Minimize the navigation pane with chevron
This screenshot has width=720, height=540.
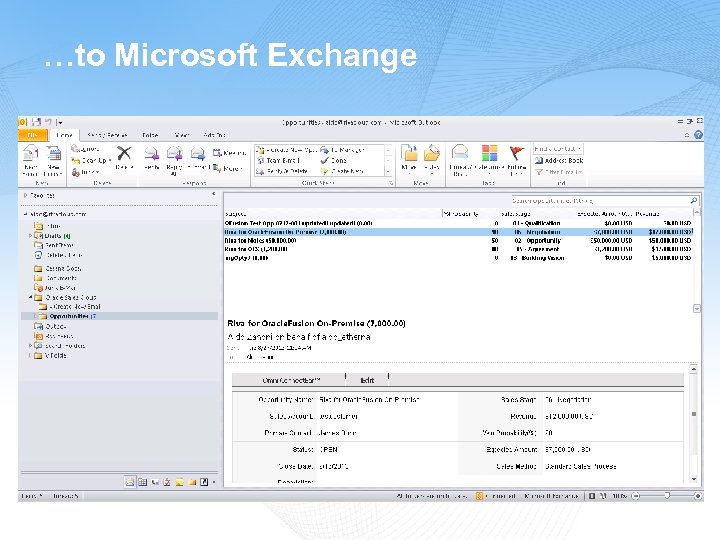[x=214, y=194]
